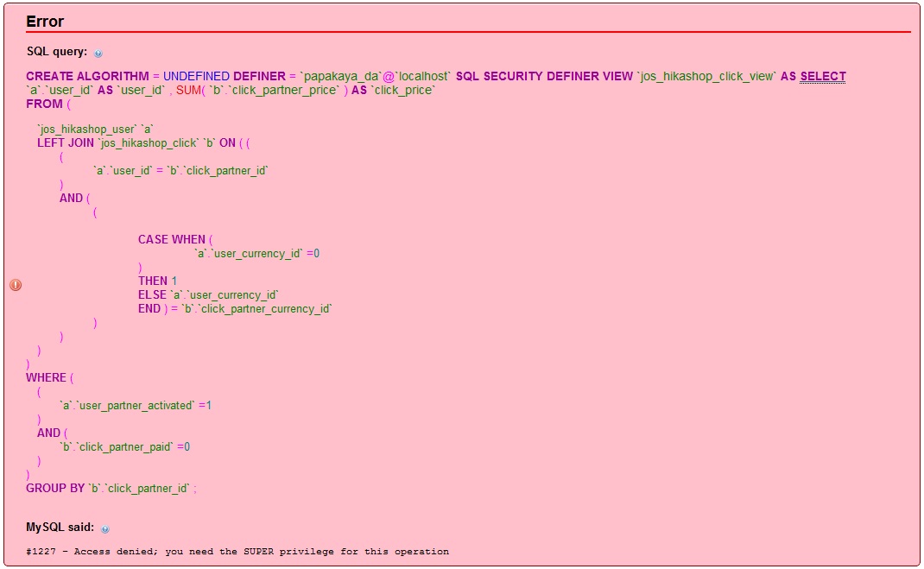The height and width of the screenshot is (569, 924).
Task: Click `jos_hikashop_user` `a` table line
Action: pos(96,129)
